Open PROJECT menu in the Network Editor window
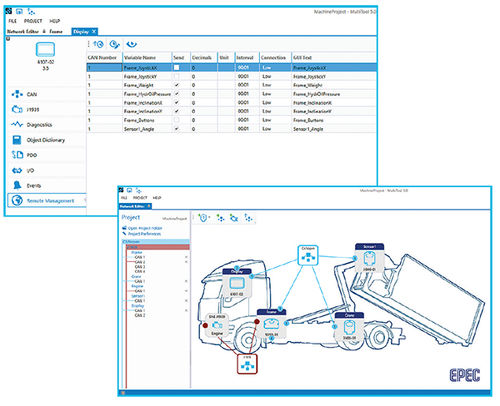 [x=140, y=198]
